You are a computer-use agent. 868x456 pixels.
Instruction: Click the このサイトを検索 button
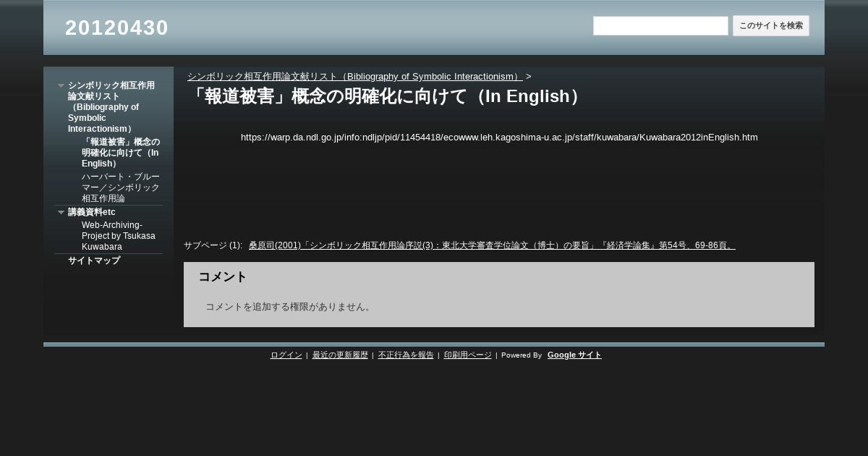click(771, 26)
